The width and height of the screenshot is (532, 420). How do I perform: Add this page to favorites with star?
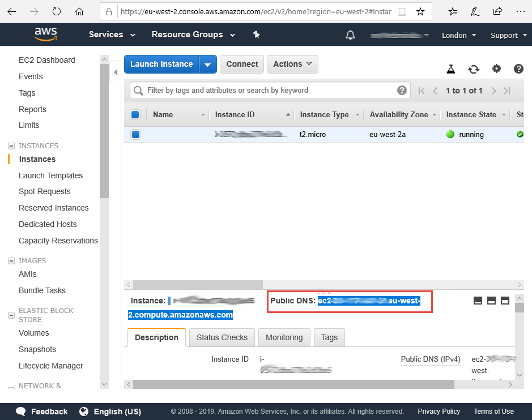click(420, 12)
